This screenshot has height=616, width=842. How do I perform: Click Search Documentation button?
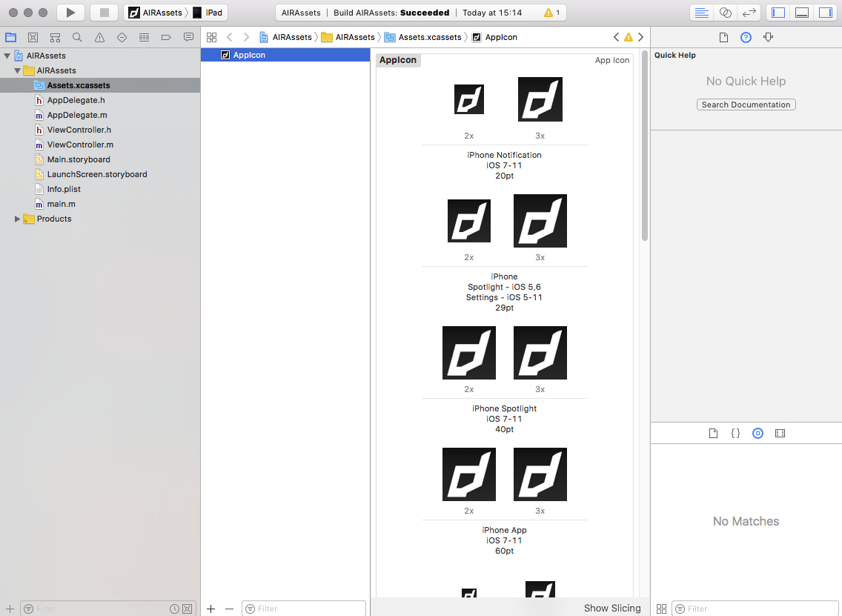pyautogui.click(x=746, y=105)
